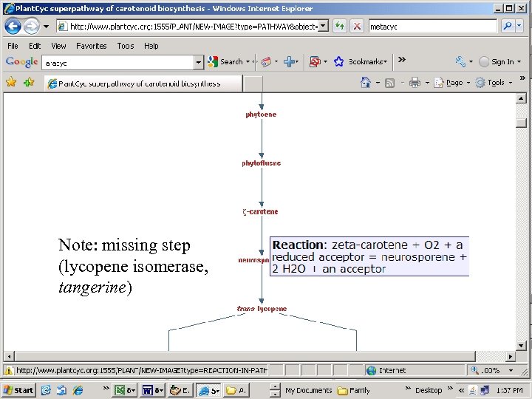Expand the address bar URL dropdown

tap(324, 26)
